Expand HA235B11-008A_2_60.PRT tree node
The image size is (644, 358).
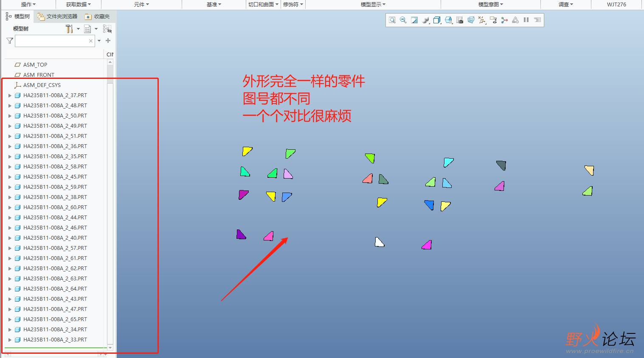[x=10, y=207]
